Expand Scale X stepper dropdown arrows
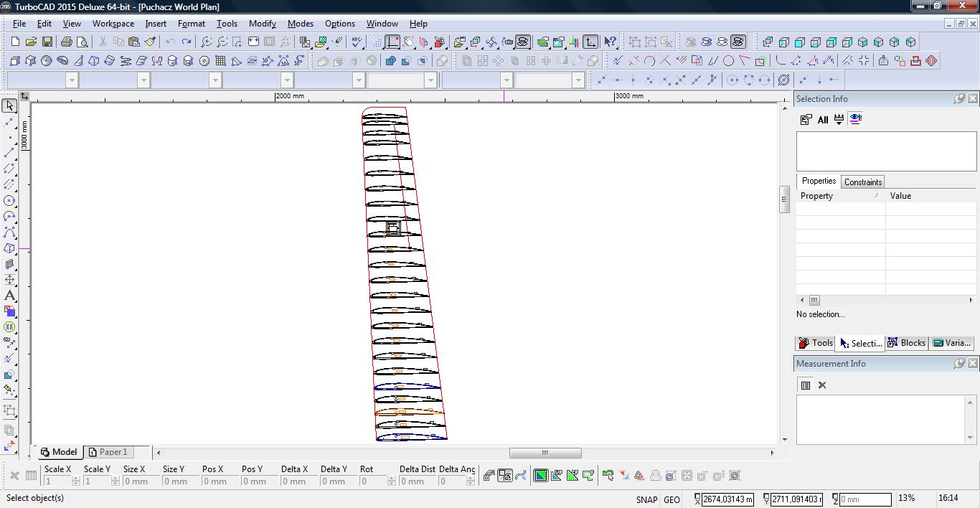 [x=76, y=481]
